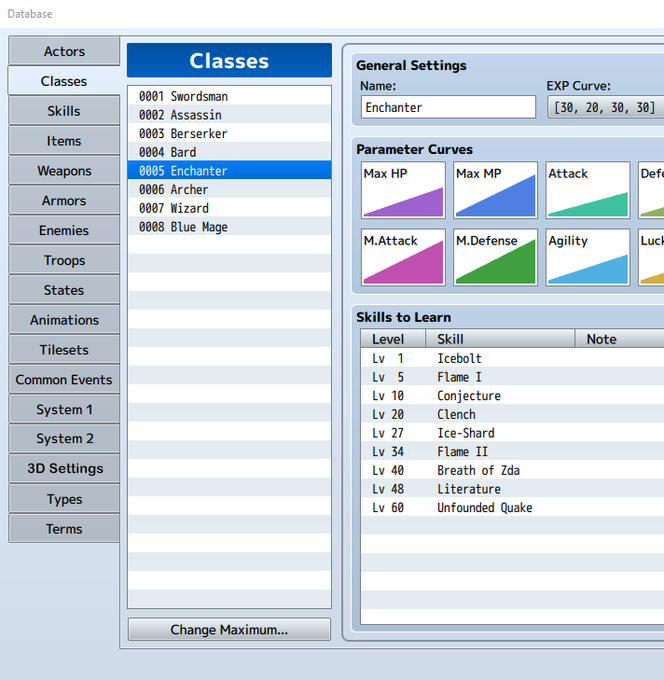Screen dimensions: 664x680
Task: Open the Items tab
Action: [64, 141]
